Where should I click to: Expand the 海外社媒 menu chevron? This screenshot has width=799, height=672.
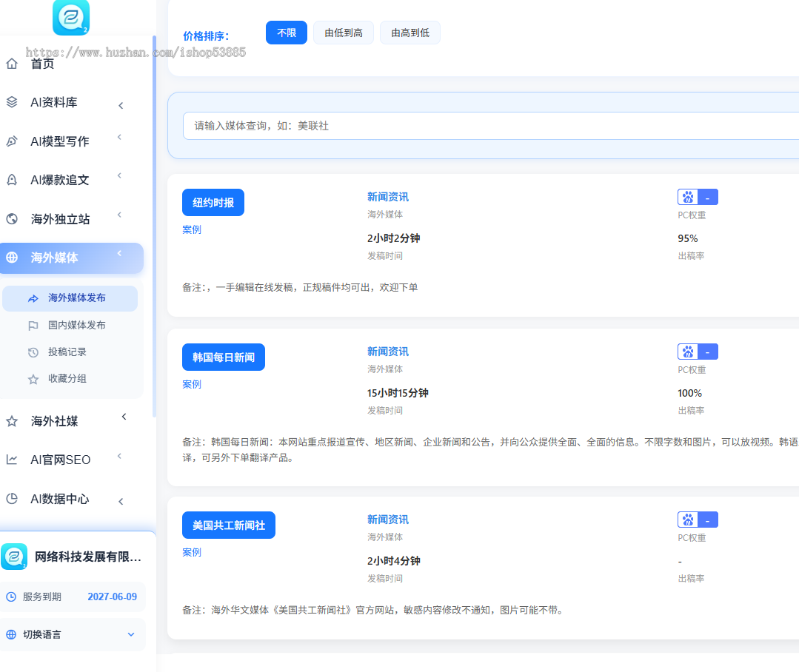[x=124, y=417]
